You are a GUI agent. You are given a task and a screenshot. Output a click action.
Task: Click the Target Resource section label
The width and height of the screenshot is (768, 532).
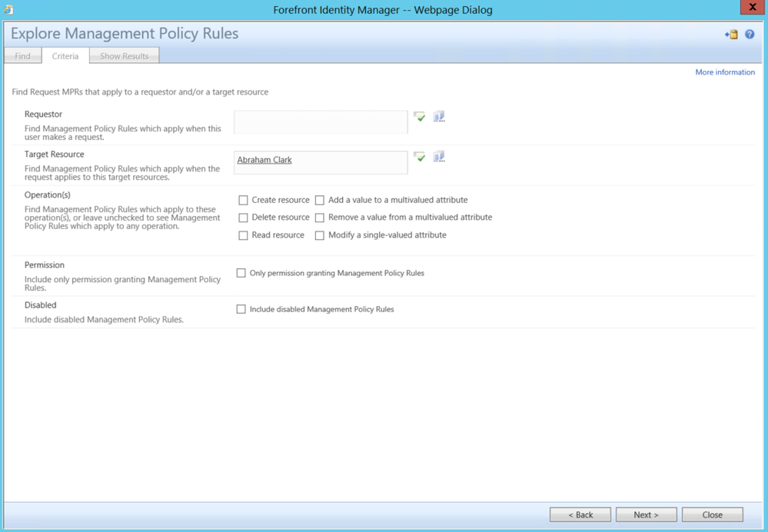(x=55, y=155)
